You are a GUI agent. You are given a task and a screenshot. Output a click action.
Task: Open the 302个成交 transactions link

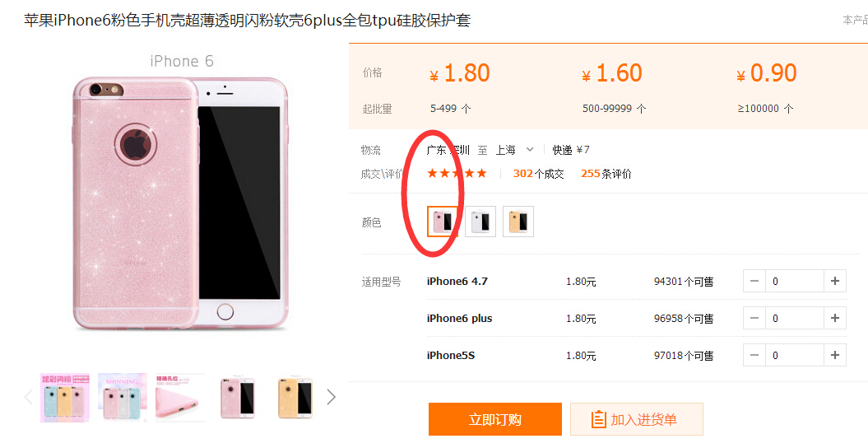538,174
